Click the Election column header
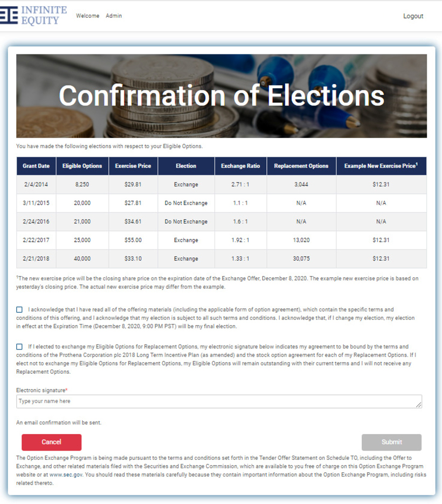Image resolution: width=442 pixels, height=504 pixels. (186, 166)
